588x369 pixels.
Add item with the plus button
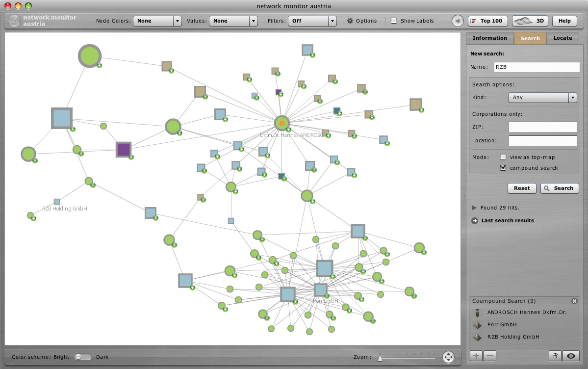[476, 356]
